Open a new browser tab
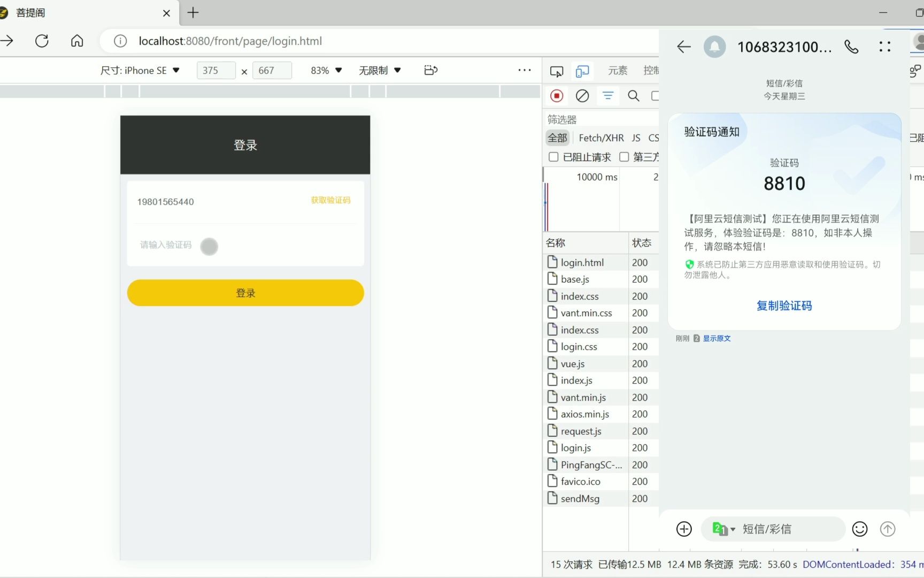 pos(193,13)
